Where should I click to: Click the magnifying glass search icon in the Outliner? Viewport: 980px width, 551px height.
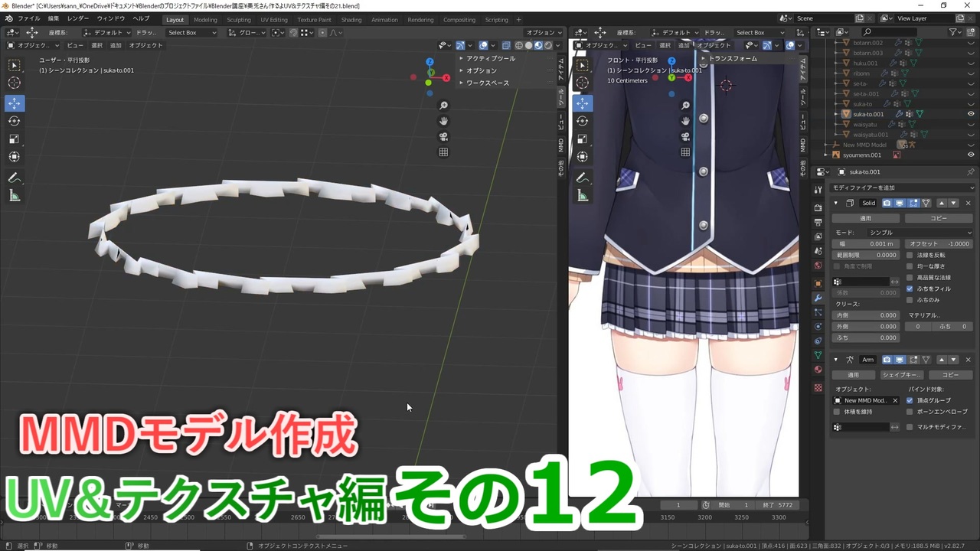tap(867, 31)
